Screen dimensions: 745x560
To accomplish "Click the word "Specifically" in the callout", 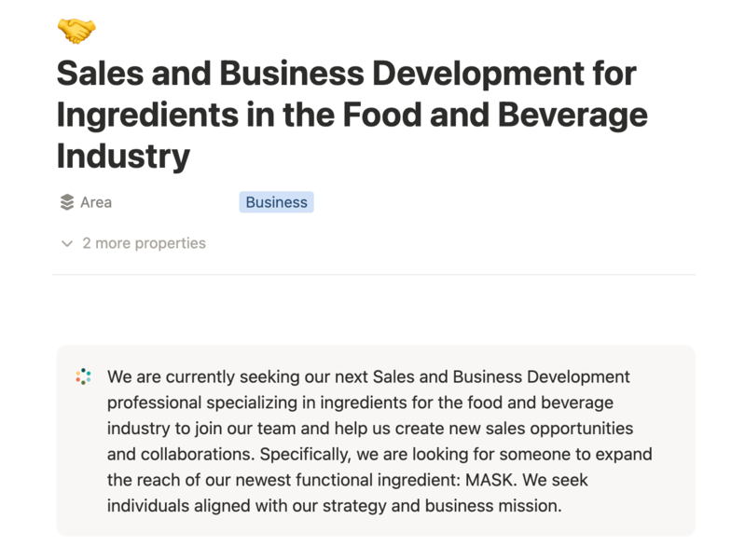I will pyautogui.click(x=304, y=455).
